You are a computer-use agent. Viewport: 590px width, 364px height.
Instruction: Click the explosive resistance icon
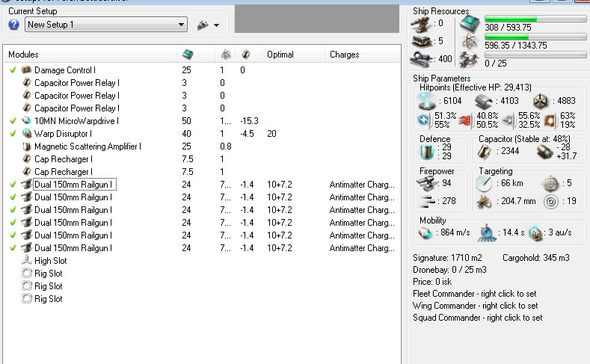(x=550, y=120)
